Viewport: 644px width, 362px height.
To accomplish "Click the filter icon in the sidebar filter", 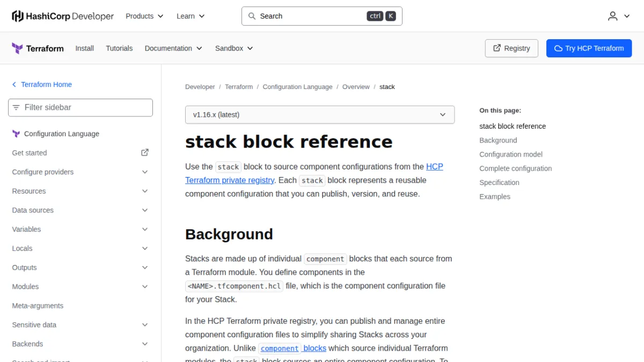I will (16, 107).
